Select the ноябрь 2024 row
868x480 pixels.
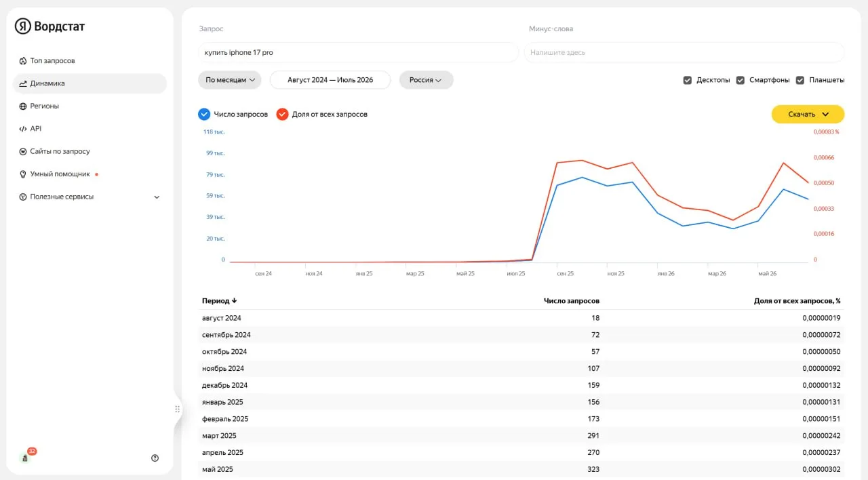[x=521, y=369]
